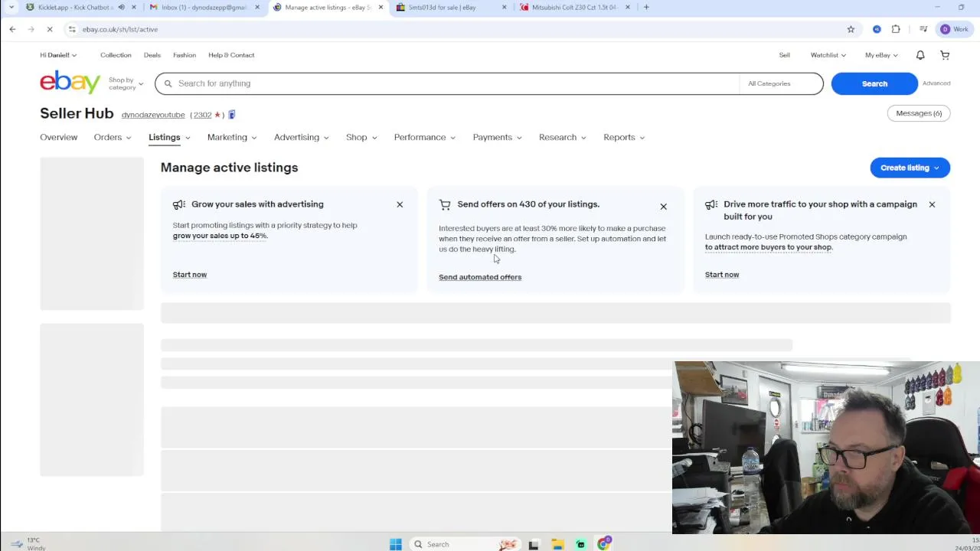This screenshot has width=980, height=551.
Task: Open the Windows Start menu
Action: (396, 544)
